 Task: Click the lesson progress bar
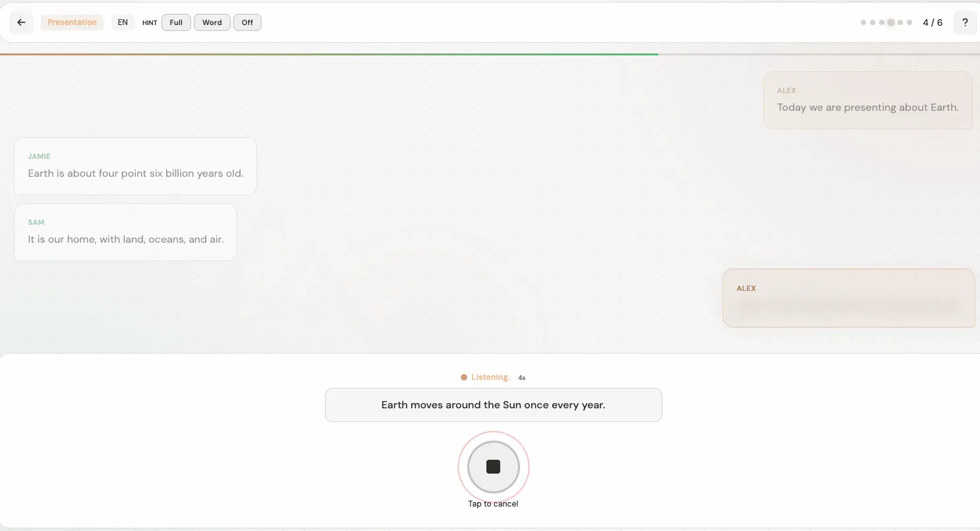pyautogui.click(x=490, y=54)
